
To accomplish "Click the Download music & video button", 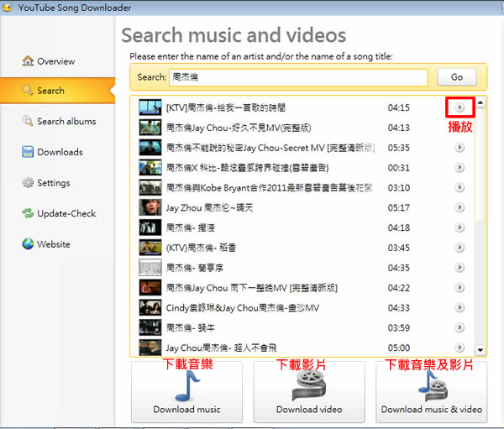I will coord(432,392).
